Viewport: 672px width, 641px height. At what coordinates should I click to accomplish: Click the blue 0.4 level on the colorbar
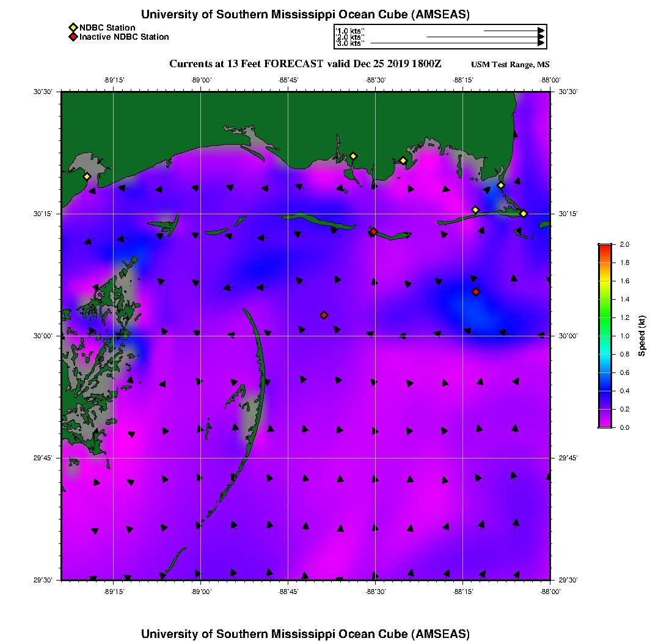tap(604, 391)
